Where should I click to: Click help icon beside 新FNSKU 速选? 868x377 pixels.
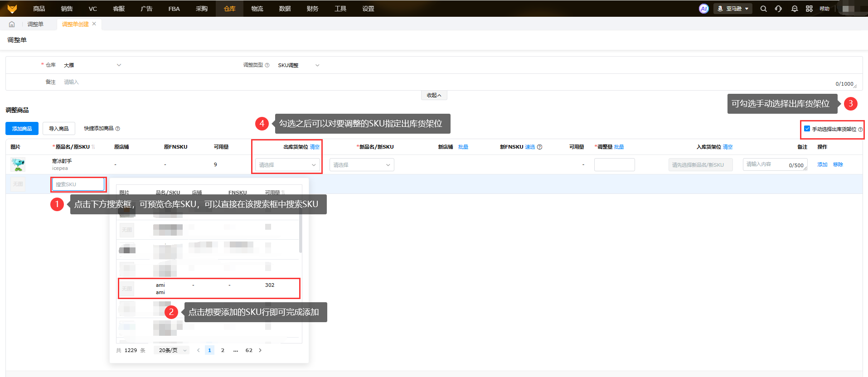pyautogui.click(x=539, y=147)
